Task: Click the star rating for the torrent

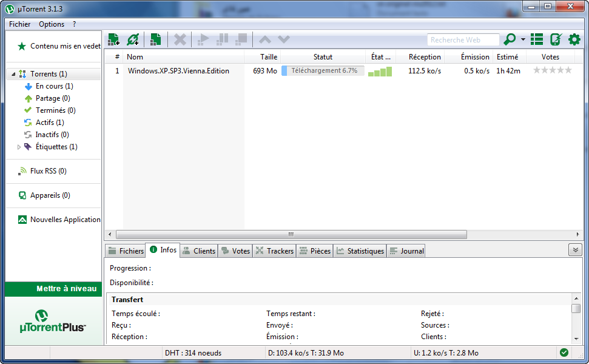Action: pos(553,70)
